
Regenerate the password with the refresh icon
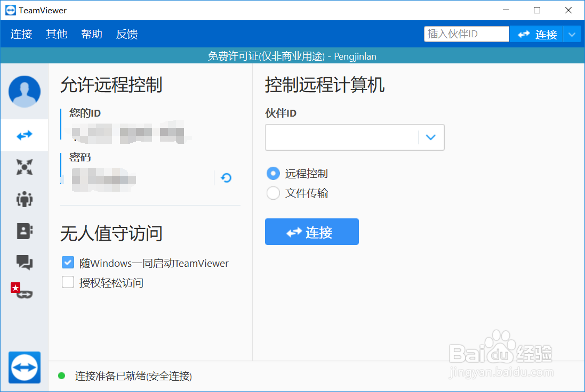(x=226, y=178)
